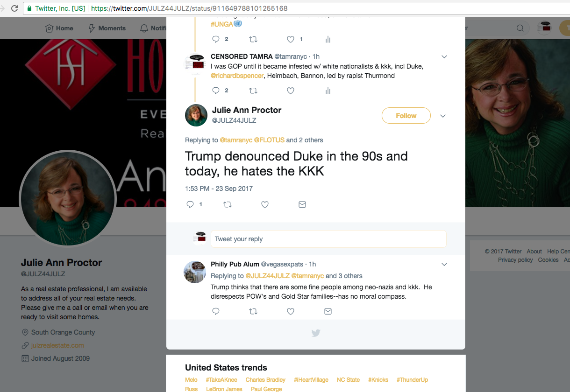
Task: Open more options for CENSORED TAMRA's tweet
Action: point(444,57)
